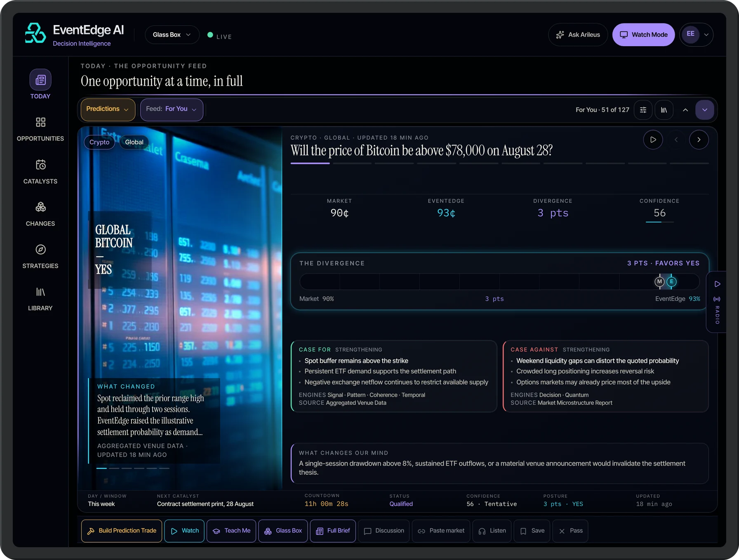The image size is (739, 560).
Task: Open the What Changes Our Mind card
Action: tap(500, 463)
